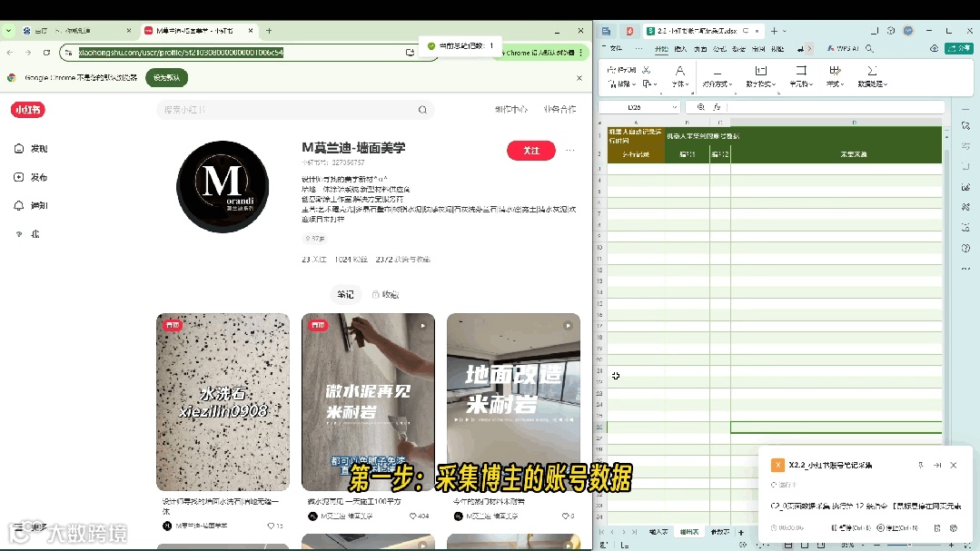
Task: Click the WPS zoom in plus
Action: click(x=952, y=546)
